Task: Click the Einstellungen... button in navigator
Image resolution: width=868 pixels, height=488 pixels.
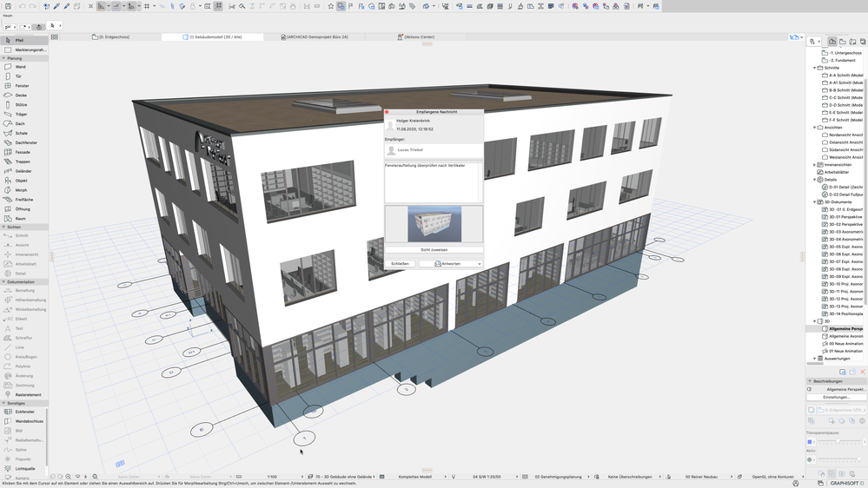Action: (837, 398)
